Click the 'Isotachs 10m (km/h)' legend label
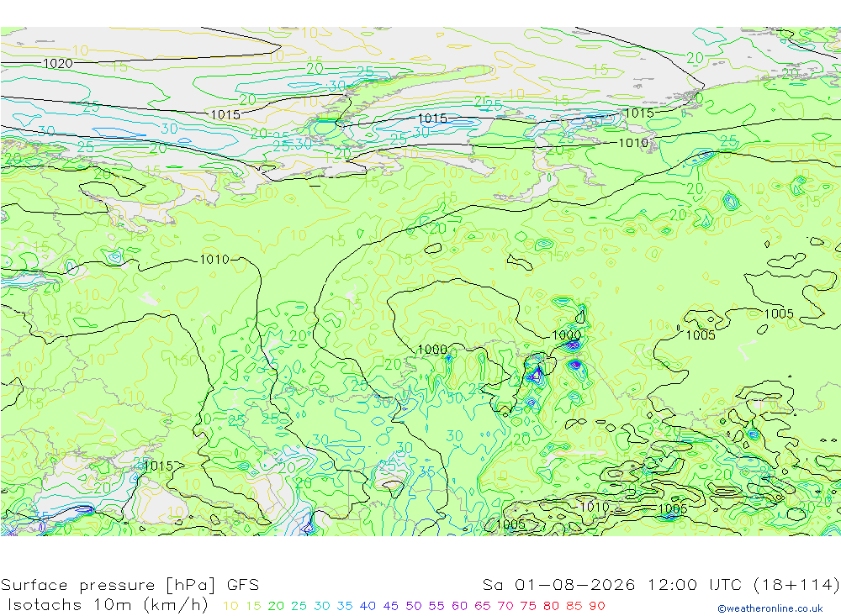 click(x=108, y=605)
